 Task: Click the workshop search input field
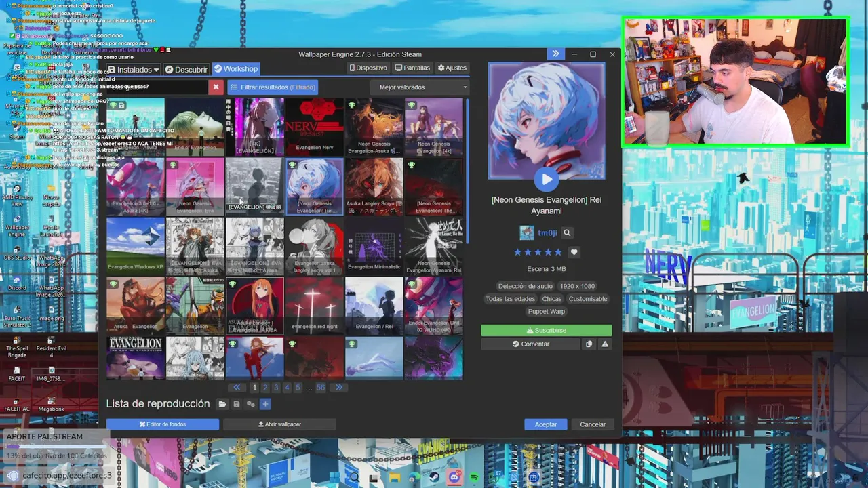(x=157, y=87)
